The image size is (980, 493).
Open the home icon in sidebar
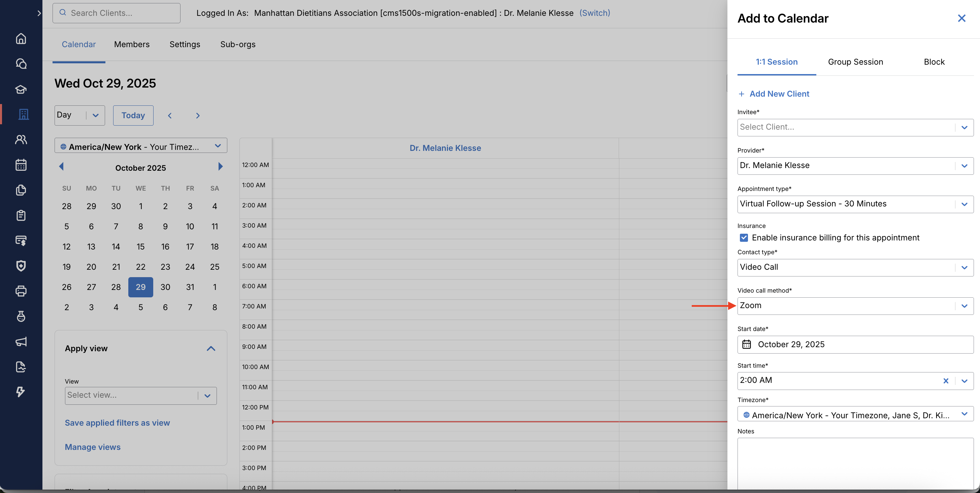(x=21, y=38)
